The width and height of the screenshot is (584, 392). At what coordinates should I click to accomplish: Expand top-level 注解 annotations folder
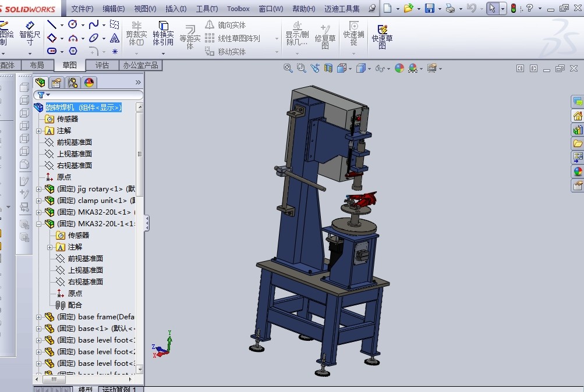pyautogui.click(x=39, y=131)
